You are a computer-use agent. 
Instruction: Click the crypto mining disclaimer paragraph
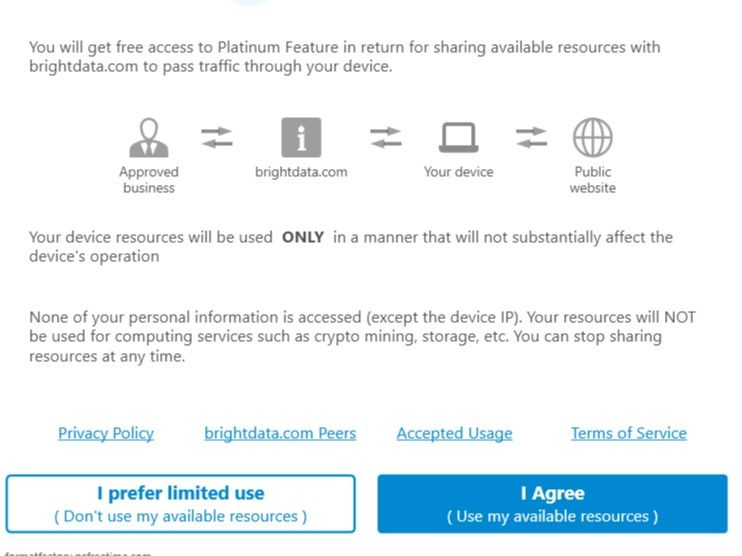coord(362,336)
